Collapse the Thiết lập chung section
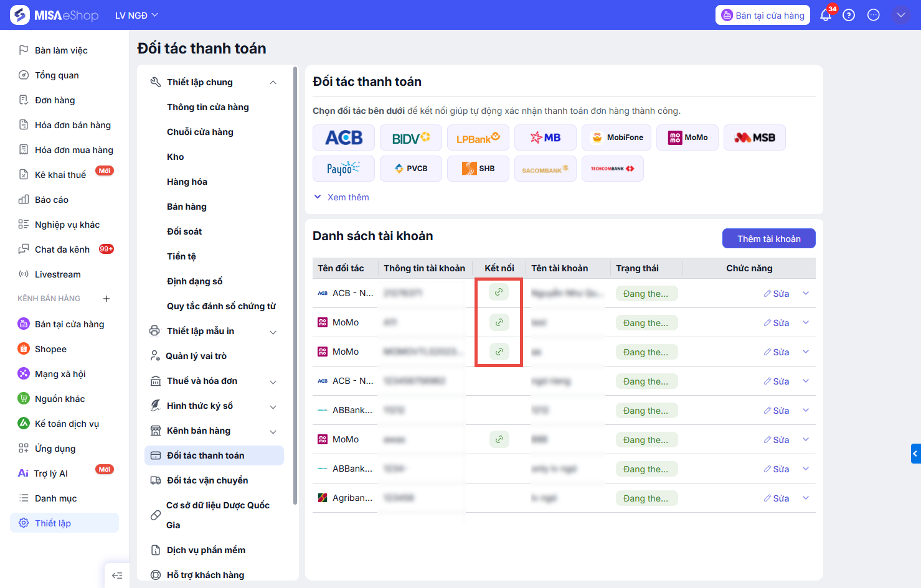Screen dimensions: 921x588 point(273,83)
